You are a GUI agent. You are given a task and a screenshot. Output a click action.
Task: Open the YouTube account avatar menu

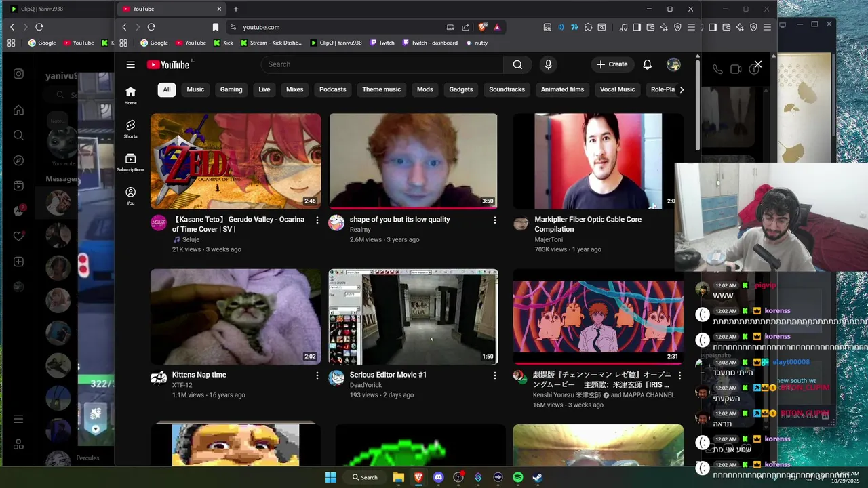coord(673,64)
